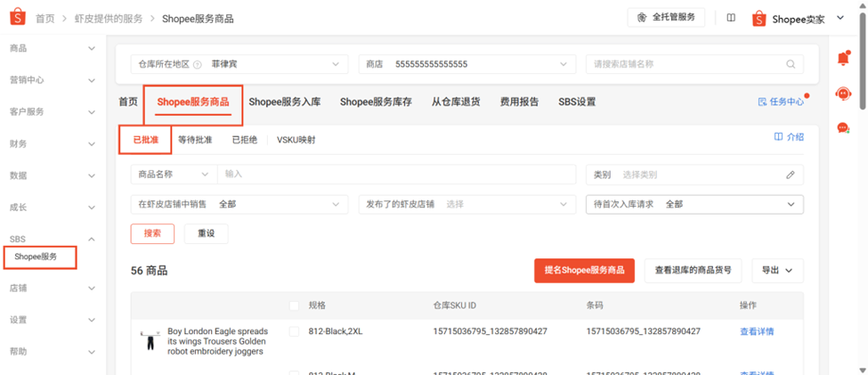Open the SBS设置 tab
The image size is (868, 375).
(577, 102)
